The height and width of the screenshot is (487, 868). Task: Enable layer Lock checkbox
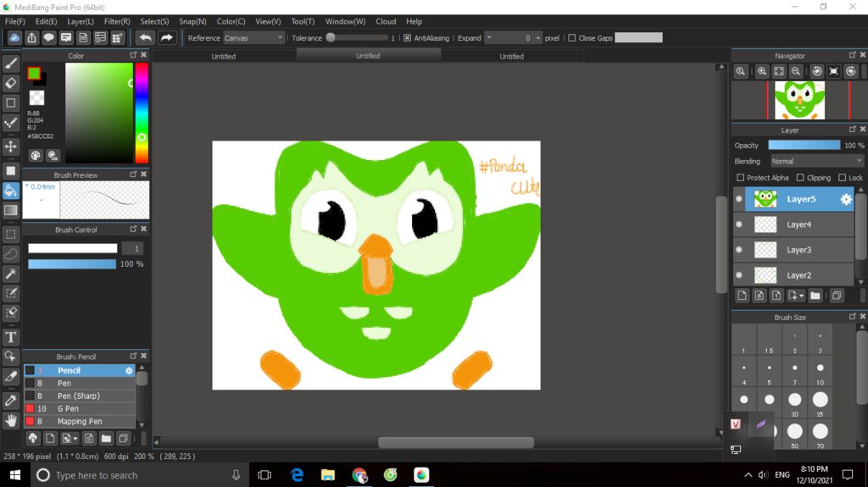[x=842, y=178]
